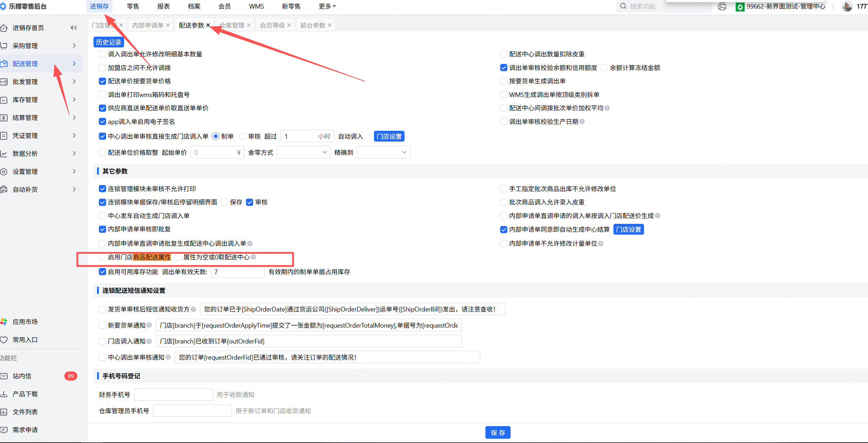This screenshot has height=443, width=868.
Task: Expand the 更多 top menu
Action: point(327,6)
